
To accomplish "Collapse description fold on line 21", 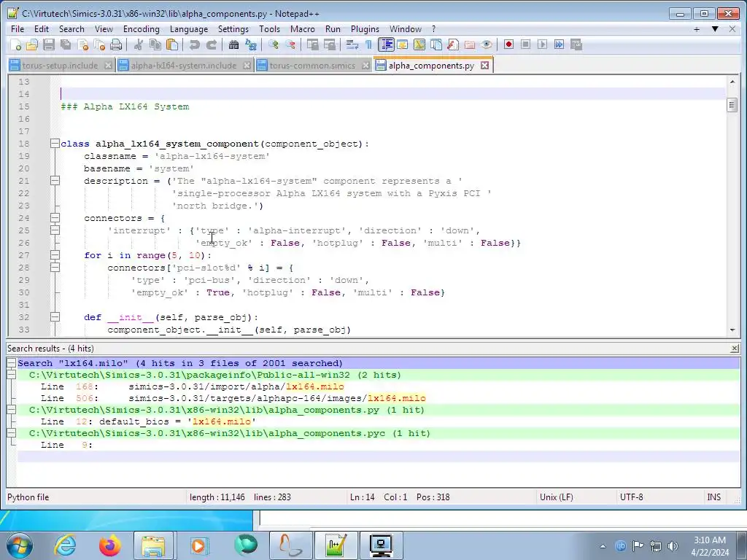I will coord(55,181).
